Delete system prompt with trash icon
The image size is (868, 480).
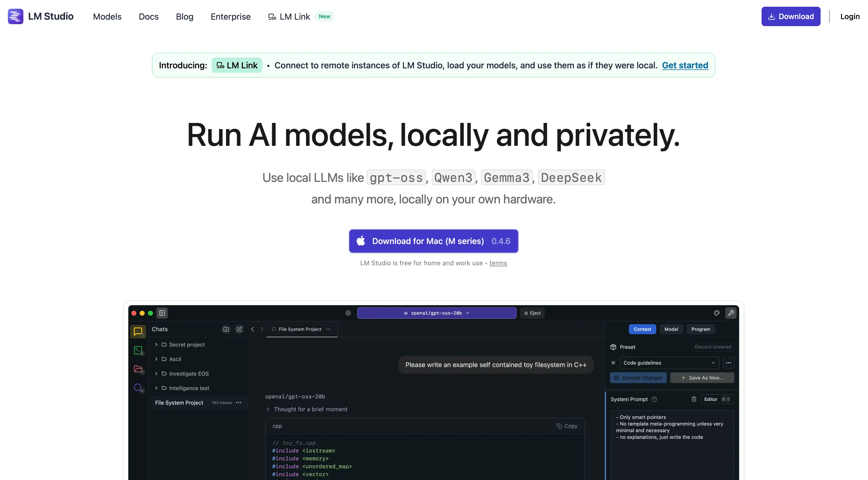coord(694,399)
